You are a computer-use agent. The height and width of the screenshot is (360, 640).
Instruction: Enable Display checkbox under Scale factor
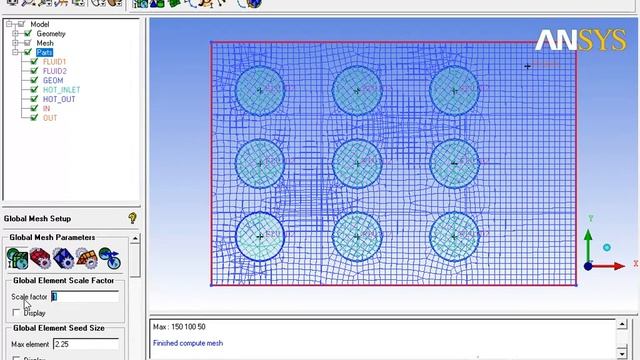tap(16, 313)
